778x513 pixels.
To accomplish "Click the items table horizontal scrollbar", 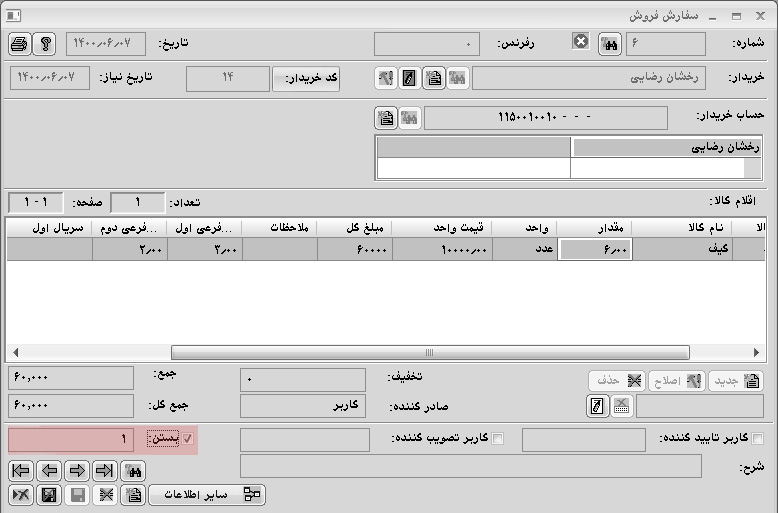I will coord(430,352).
